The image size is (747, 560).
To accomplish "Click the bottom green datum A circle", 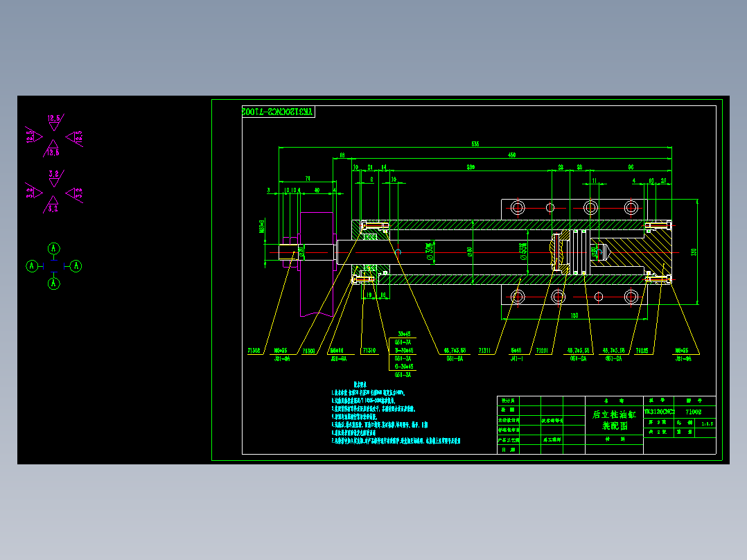I will point(54,283).
